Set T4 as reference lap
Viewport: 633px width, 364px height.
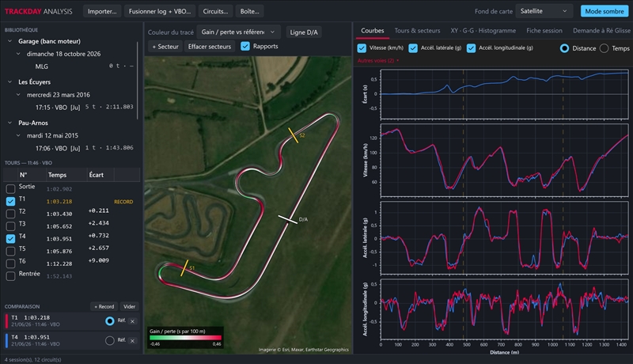pyautogui.click(x=109, y=340)
